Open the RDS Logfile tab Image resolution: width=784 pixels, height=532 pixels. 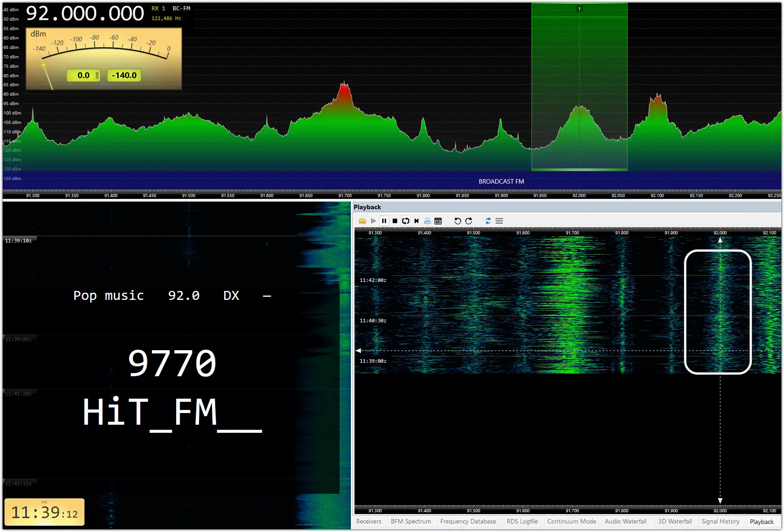[522, 521]
